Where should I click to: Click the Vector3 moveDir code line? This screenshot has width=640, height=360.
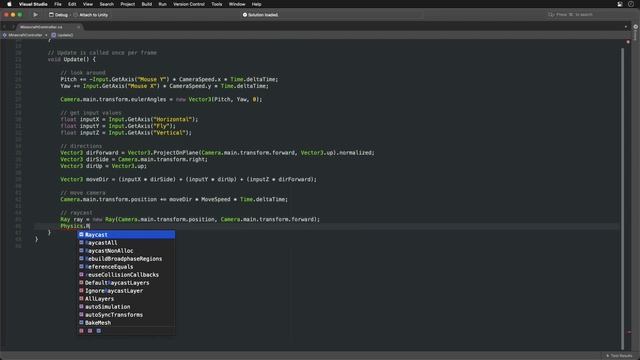[x=188, y=180]
